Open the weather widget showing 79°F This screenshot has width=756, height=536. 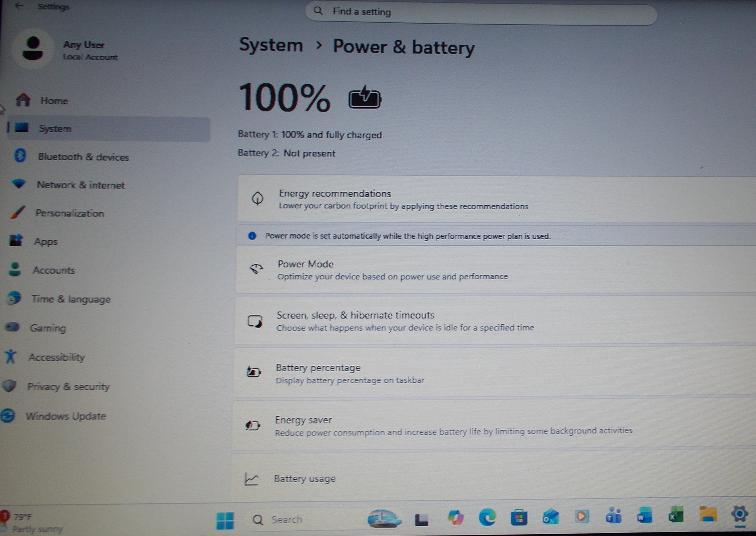point(33,522)
